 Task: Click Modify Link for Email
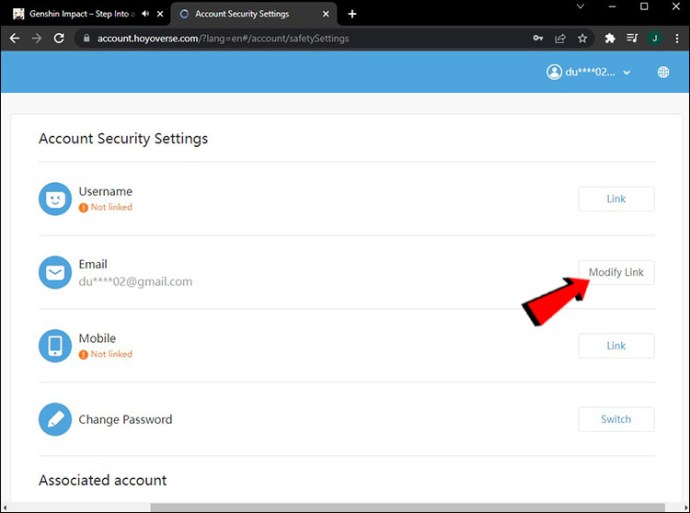[616, 273]
